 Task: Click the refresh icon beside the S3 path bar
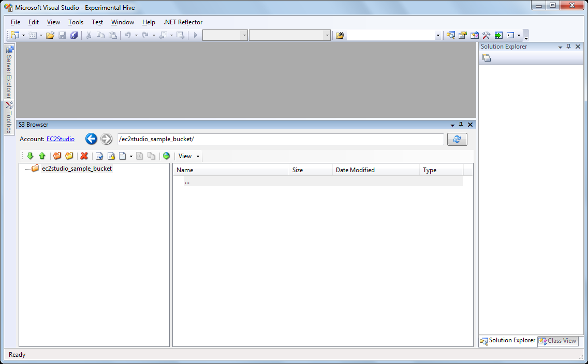coord(457,139)
